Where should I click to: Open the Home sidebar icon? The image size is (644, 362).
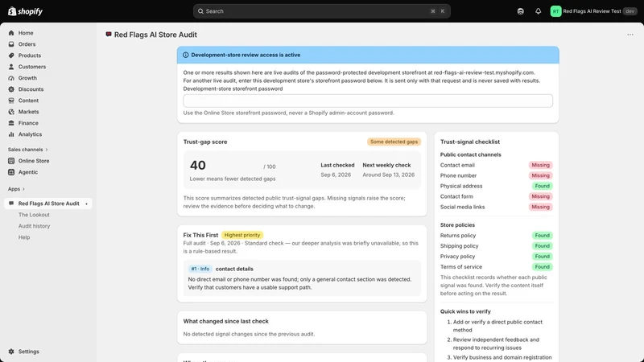(x=11, y=33)
